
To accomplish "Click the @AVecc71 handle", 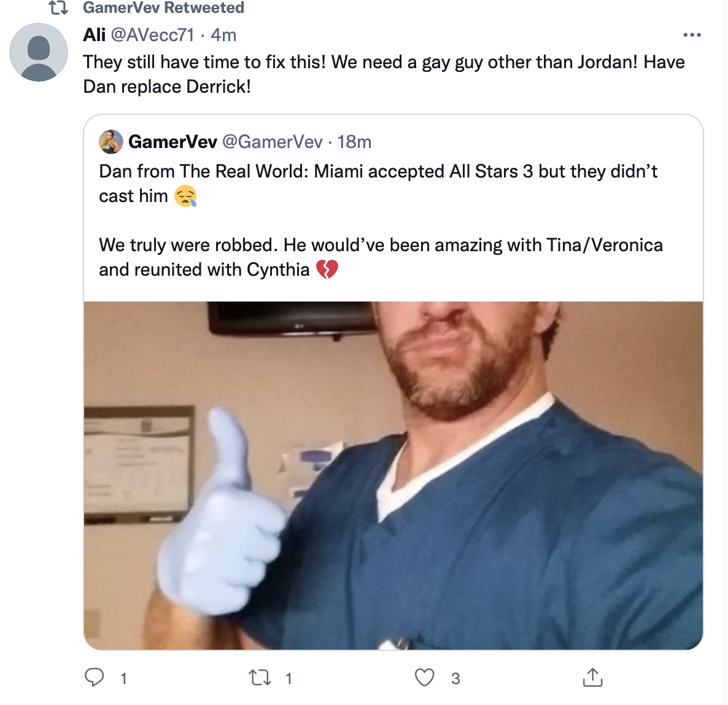I will tap(152, 35).
